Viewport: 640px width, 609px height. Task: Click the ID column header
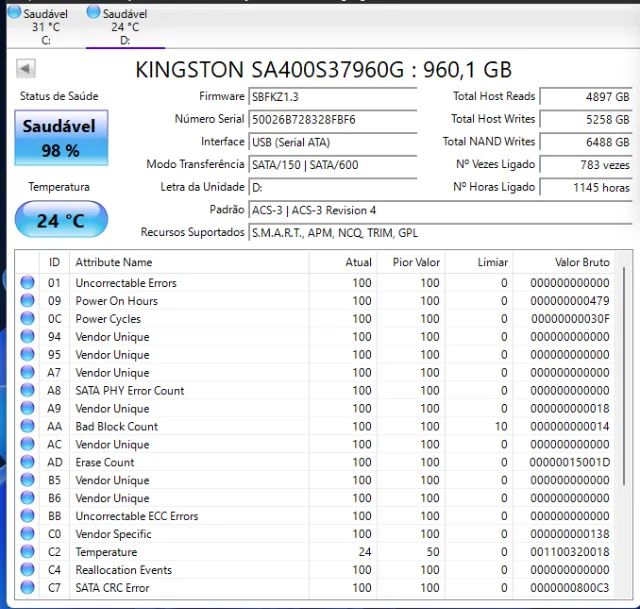pyautogui.click(x=54, y=262)
